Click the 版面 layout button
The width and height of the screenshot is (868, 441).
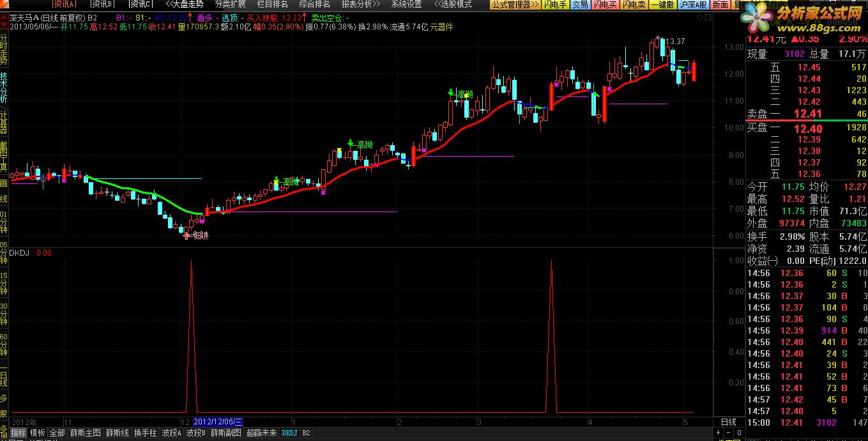[x=720, y=4]
